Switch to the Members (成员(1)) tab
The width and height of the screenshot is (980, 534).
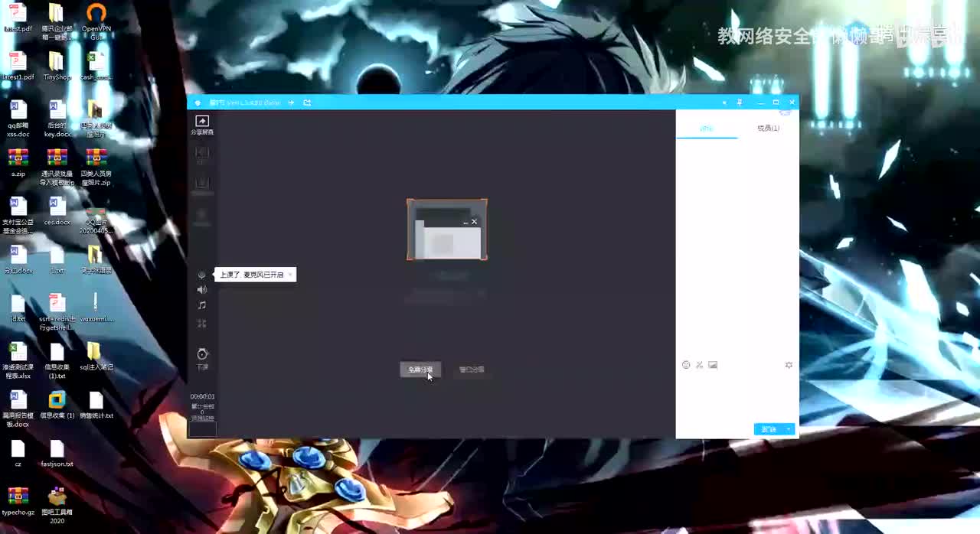[768, 129]
